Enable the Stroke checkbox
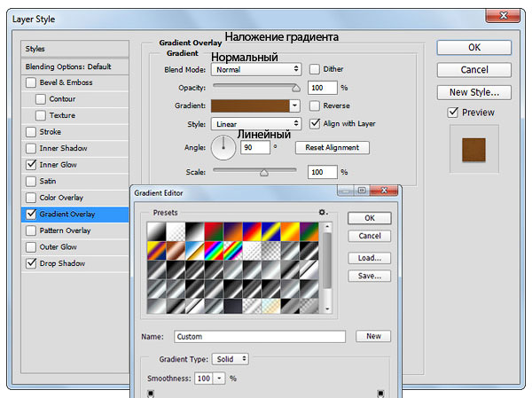 31,132
